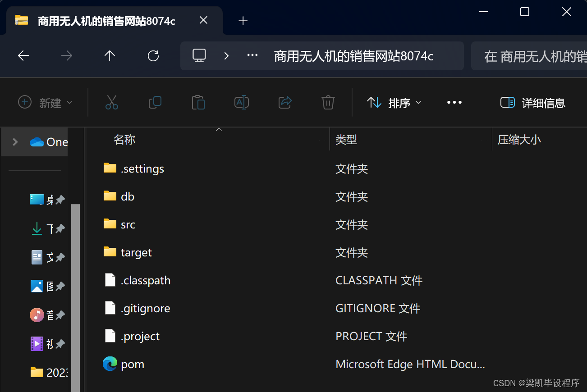Toggle the 详细信息 details pane

pos(532,103)
